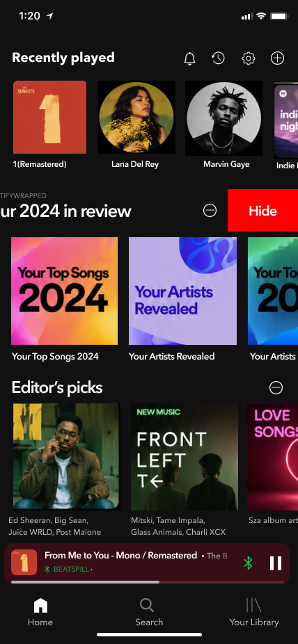This screenshot has width=298, height=644.
Task: Tap the green Bluetooth device icon
Action: (248, 563)
